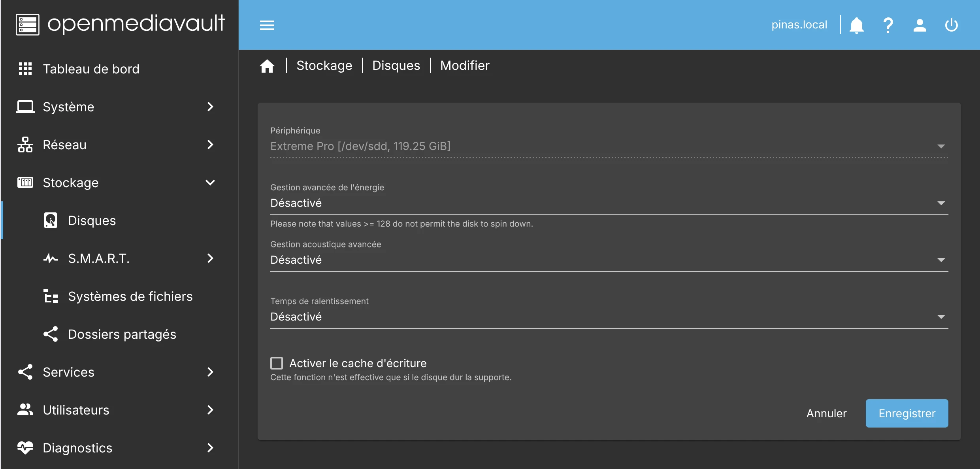Select Disques in the sidebar
This screenshot has height=469, width=980.
click(119, 220)
